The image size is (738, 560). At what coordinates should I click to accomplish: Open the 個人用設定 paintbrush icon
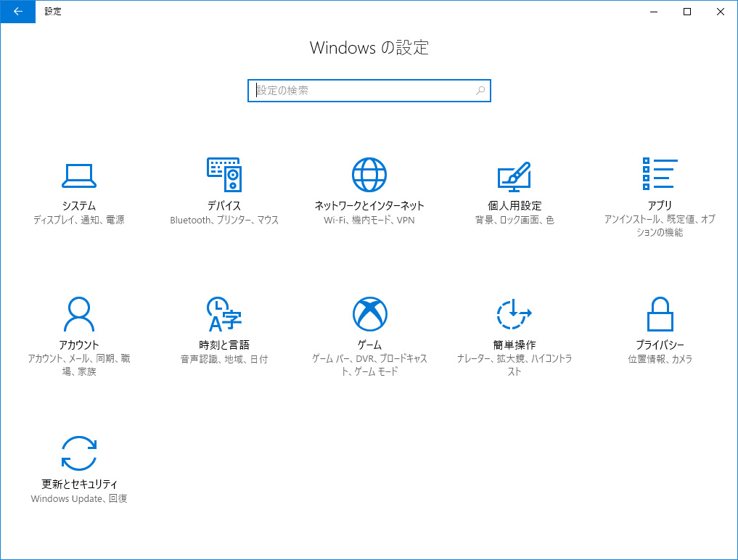[x=514, y=177]
